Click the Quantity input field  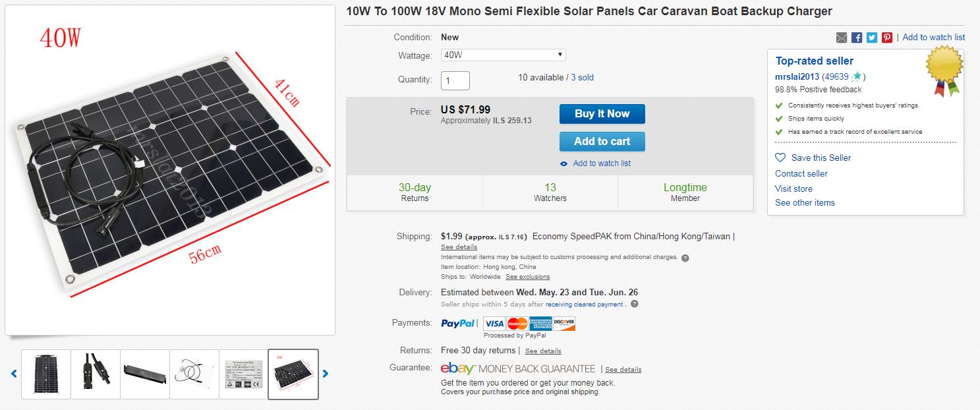coord(455,80)
